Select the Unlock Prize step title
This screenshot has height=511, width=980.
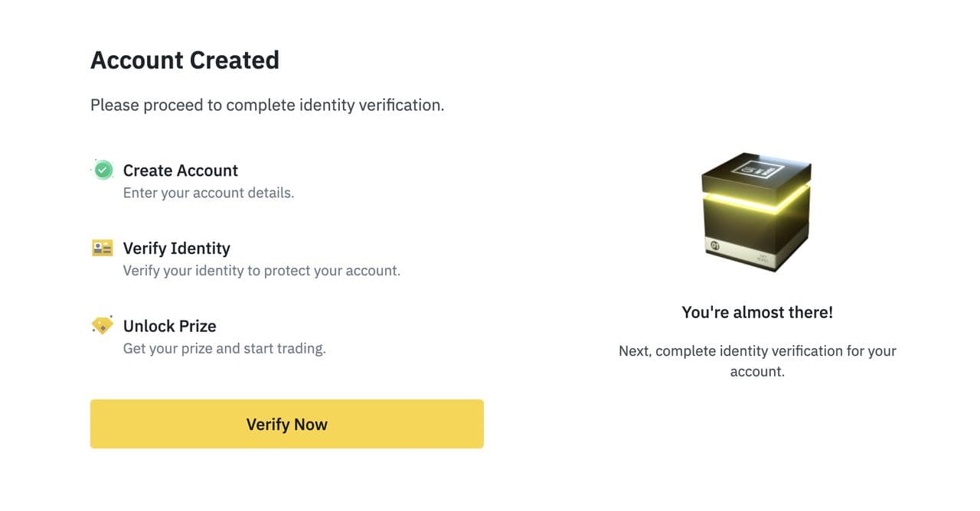click(169, 326)
